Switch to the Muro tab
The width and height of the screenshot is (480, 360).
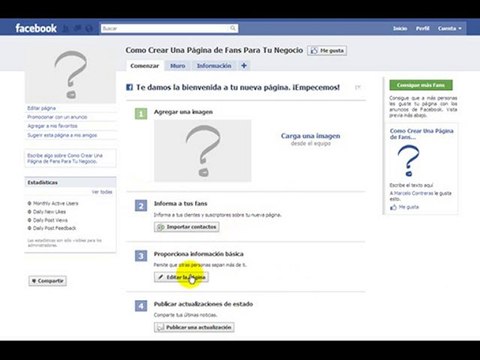(x=178, y=66)
